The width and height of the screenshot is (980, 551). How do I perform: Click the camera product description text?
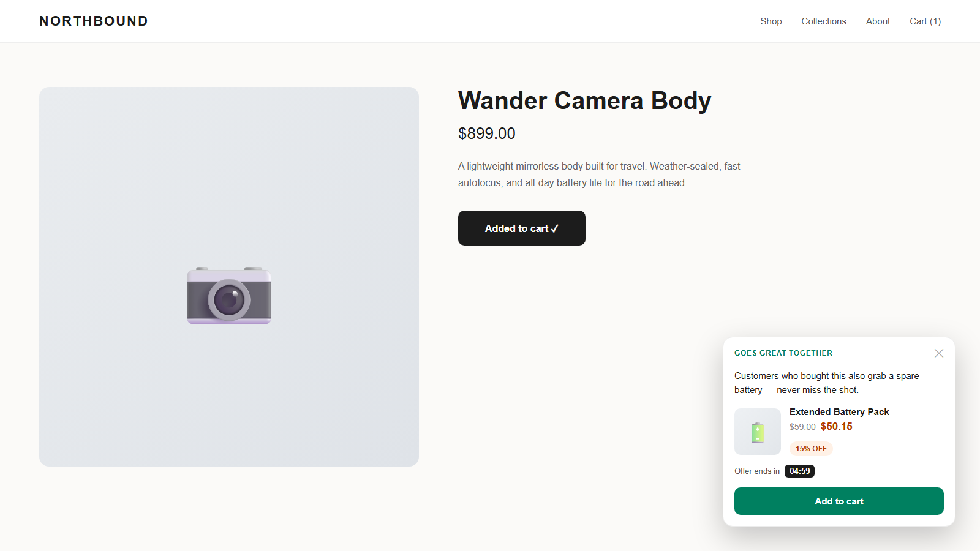(x=599, y=174)
